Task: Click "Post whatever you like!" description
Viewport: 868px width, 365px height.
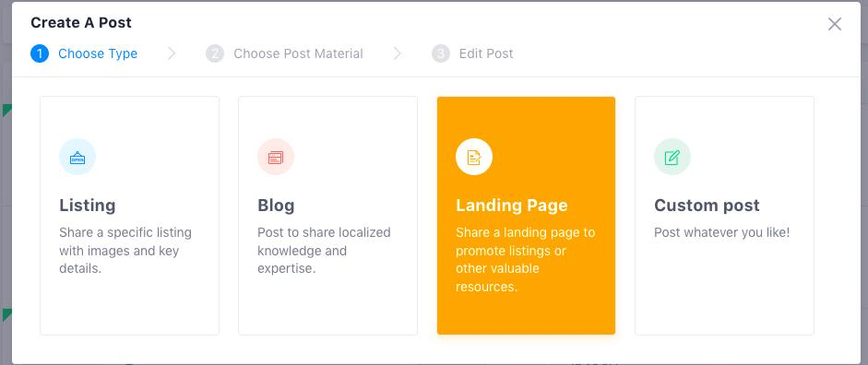Action: (x=722, y=232)
